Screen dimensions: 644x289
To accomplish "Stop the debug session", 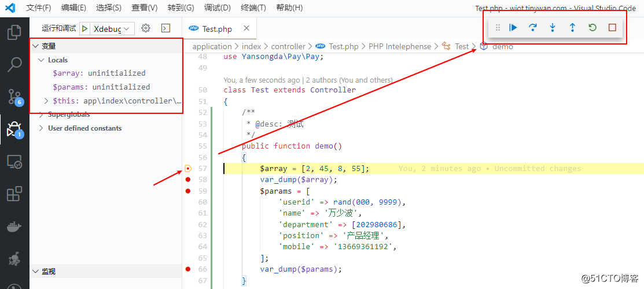I will [612, 27].
